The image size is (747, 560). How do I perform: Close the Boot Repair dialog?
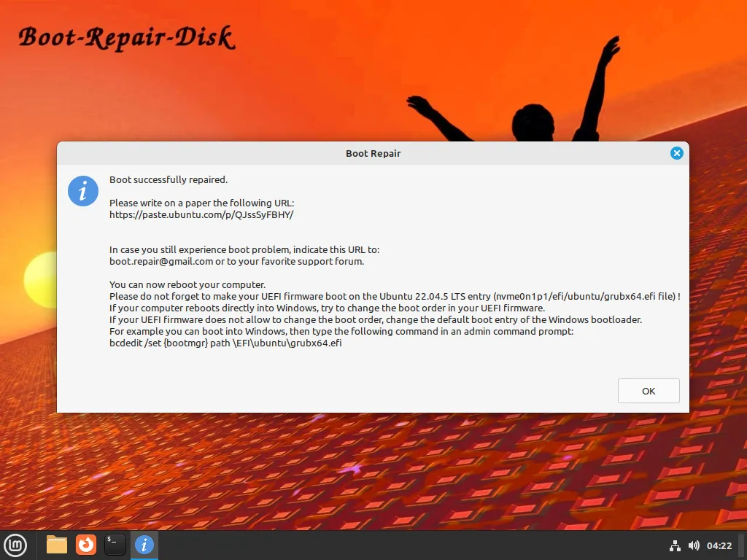click(x=677, y=153)
